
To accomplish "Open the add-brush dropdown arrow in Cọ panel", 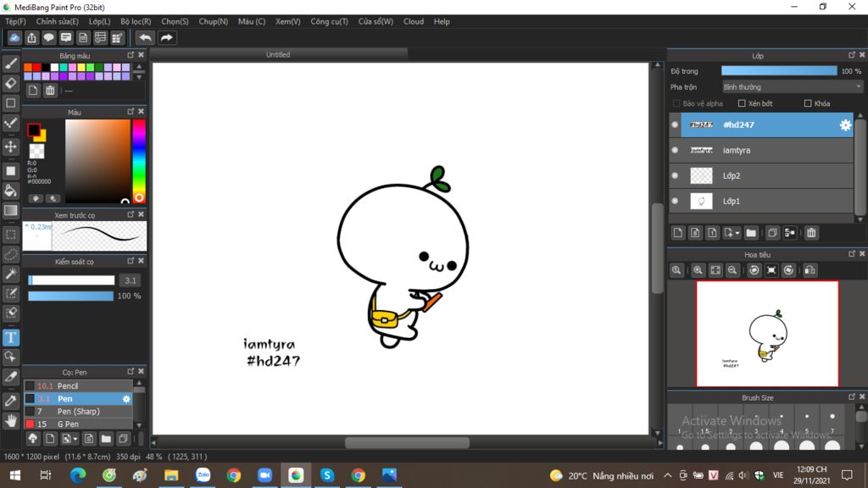I will coord(75,440).
